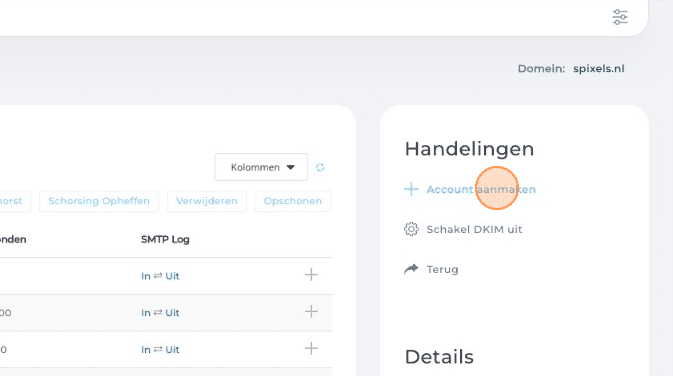Screen dimensions: 673x376
Task: Expand the second row with its plus icon
Action: click(x=311, y=312)
